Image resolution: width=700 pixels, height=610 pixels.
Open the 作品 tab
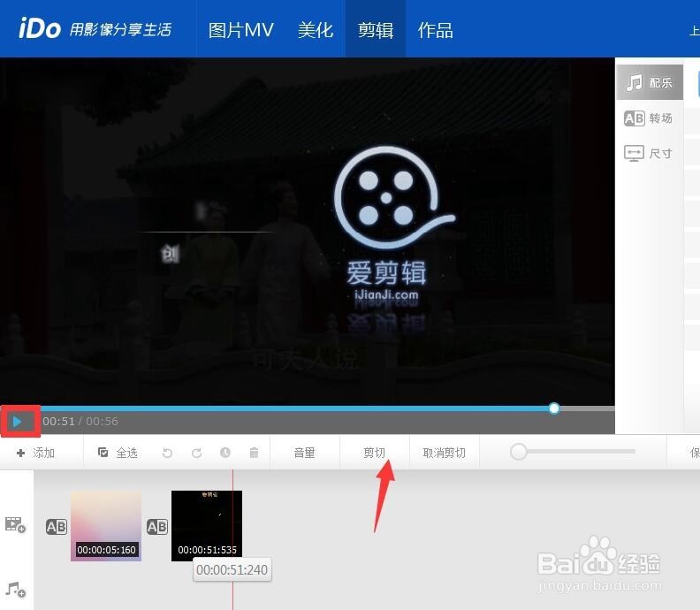coord(435,30)
